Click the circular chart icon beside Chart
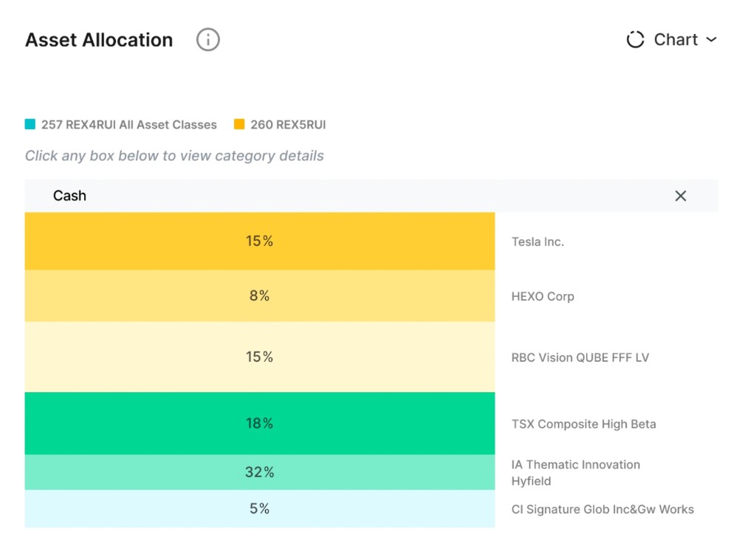756x554 pixels. click(635, 40)
